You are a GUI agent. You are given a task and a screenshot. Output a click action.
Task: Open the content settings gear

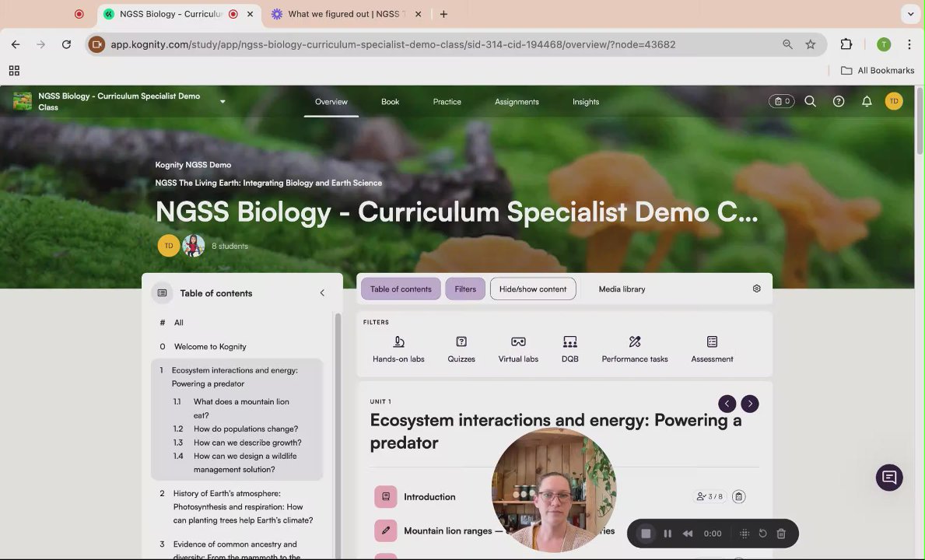(x=756, y=289)
